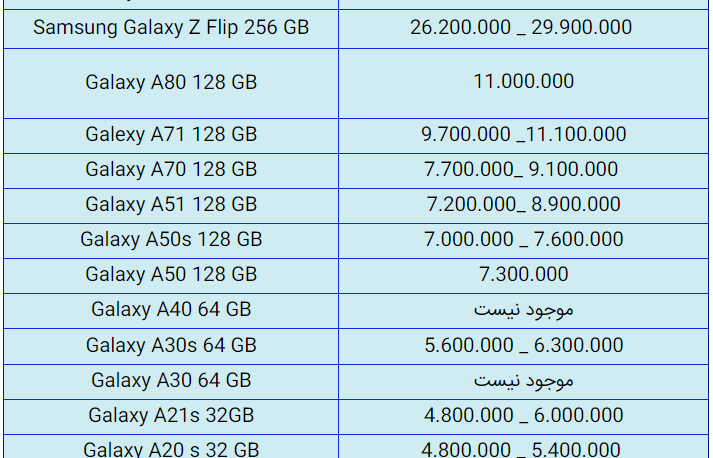Select the Samsung Galaxy Z Flip 256 GB cell
The height and width of the screenshot is (458, 713).
[171, 28]
